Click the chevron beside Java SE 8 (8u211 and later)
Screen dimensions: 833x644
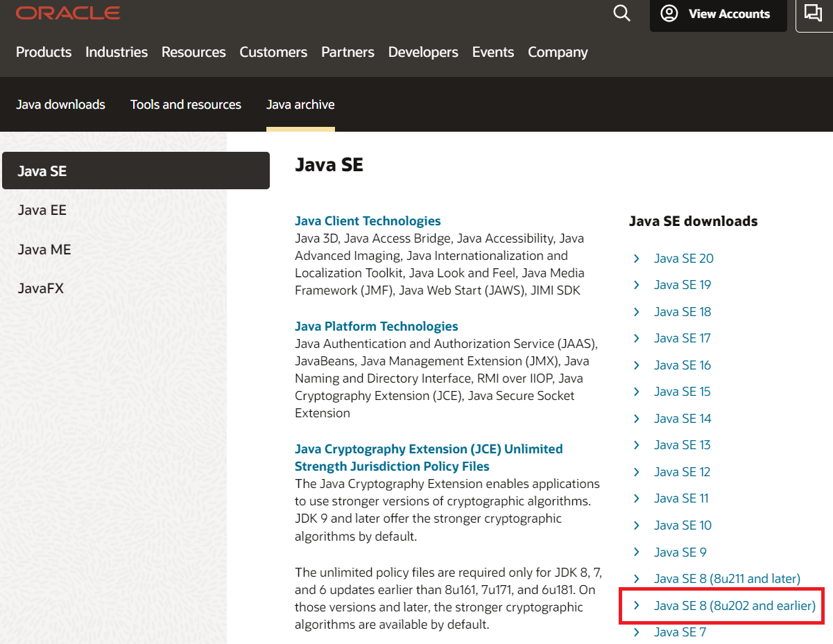[636, 579]
